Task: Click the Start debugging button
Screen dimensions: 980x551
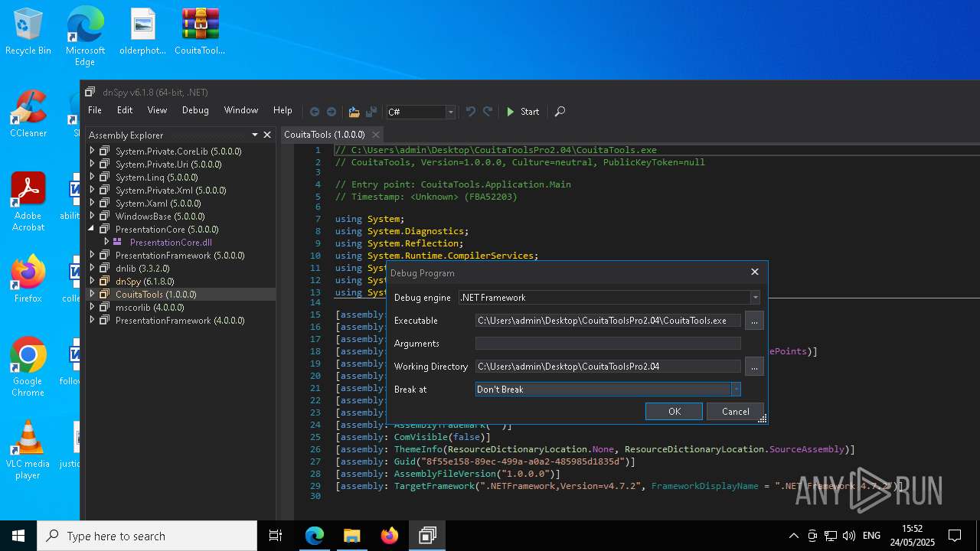Action: pos(522,112)
